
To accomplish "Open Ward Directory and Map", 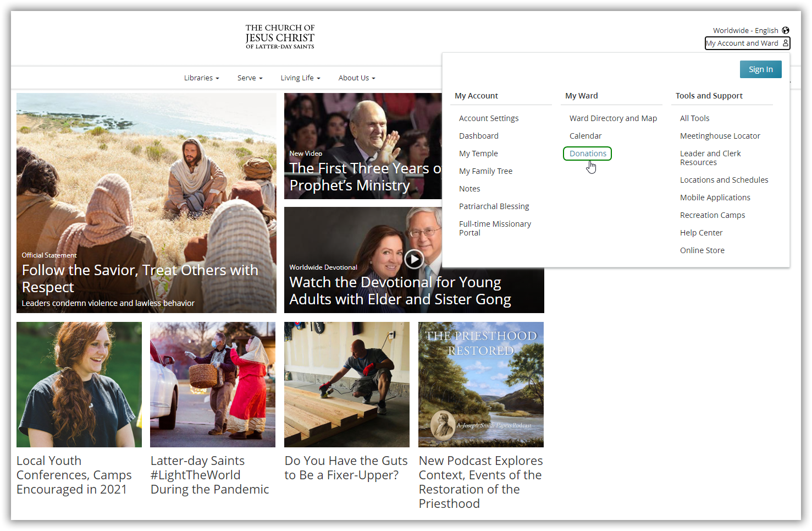I will pos(613,118).
